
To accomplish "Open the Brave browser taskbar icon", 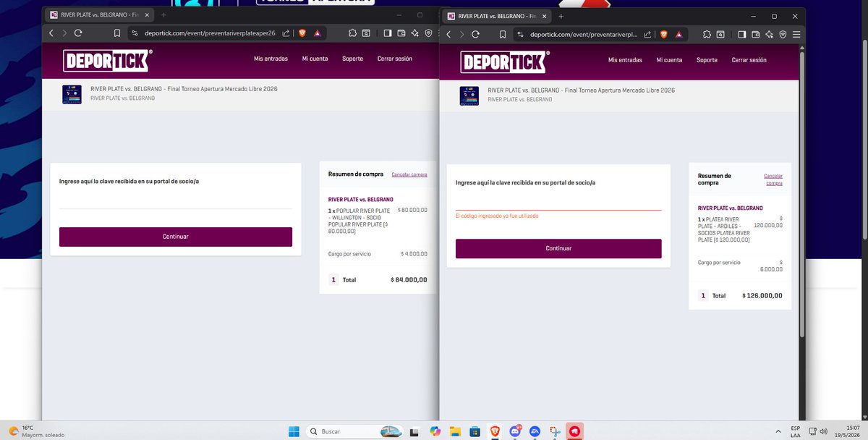I will 495,431.
